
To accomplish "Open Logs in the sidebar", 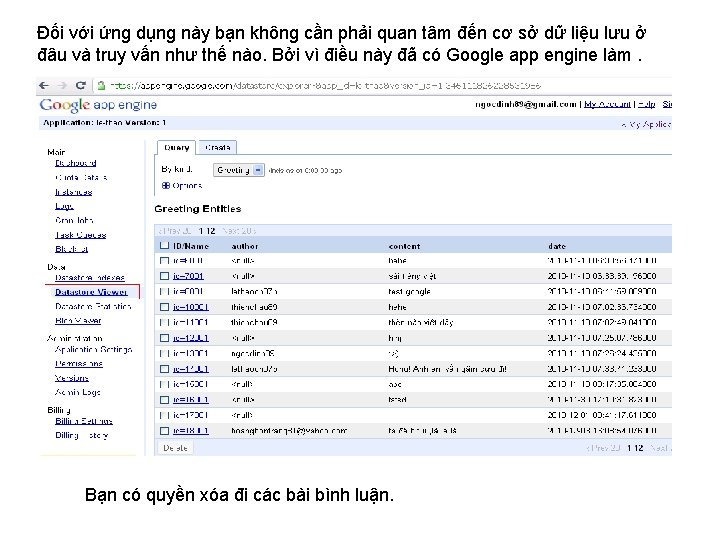I will click(64, 206).
